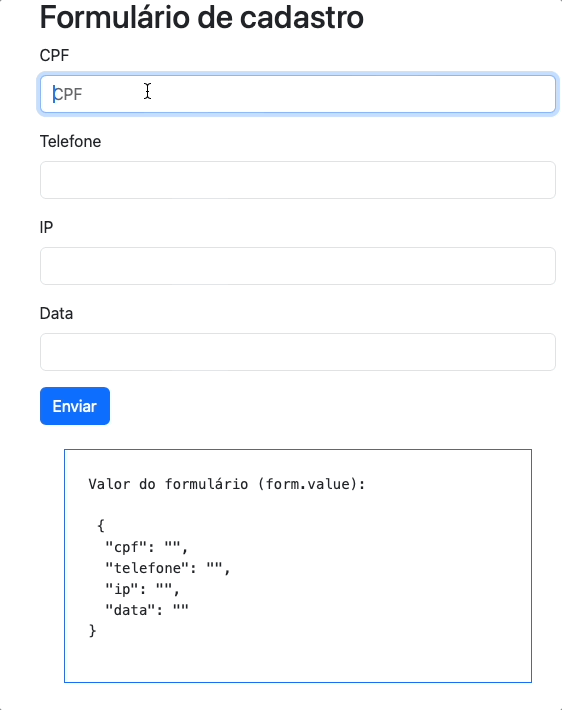Click the 'Formulário de cadastro' heading

point(202,18)
